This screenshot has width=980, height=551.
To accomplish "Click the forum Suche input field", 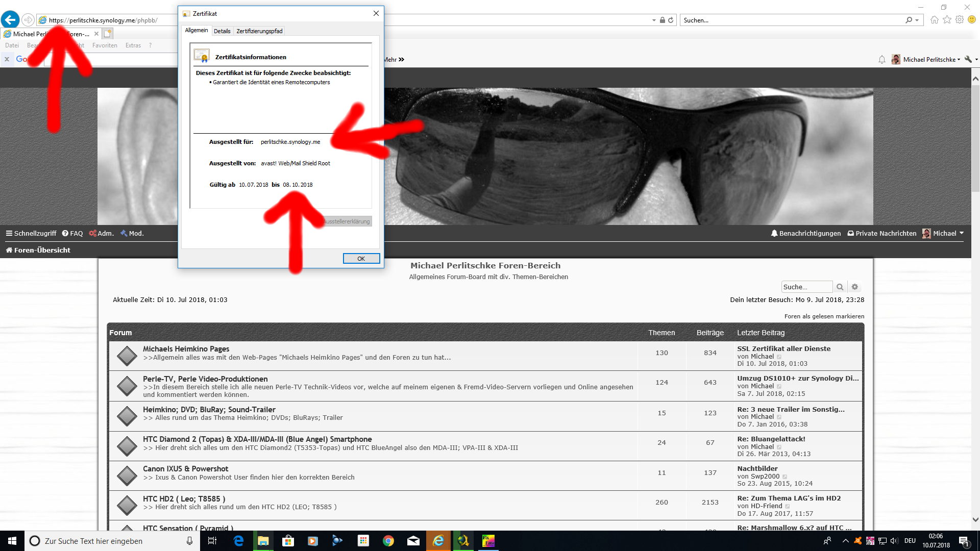I will point(807,287).
